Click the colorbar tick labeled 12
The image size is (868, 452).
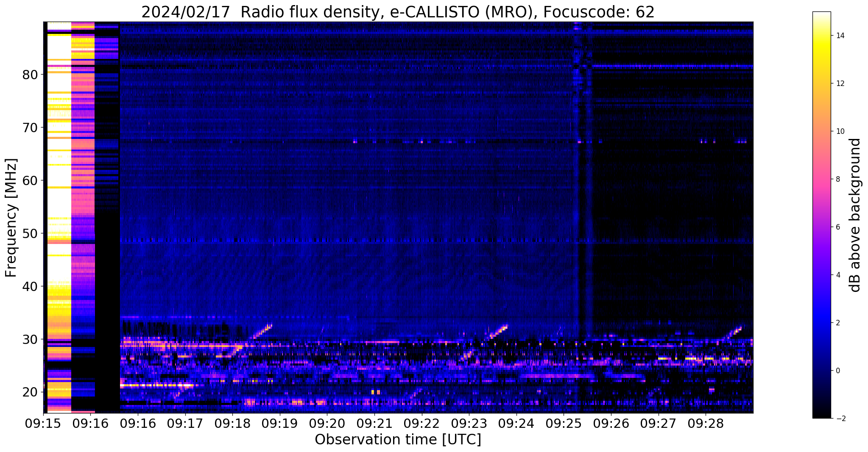point(839,83)
